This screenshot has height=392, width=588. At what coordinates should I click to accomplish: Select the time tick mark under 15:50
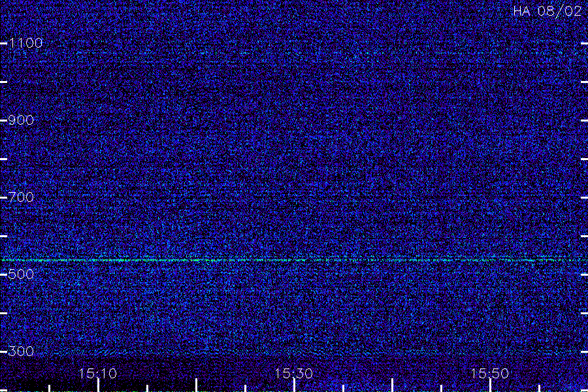tap(490, 385)
